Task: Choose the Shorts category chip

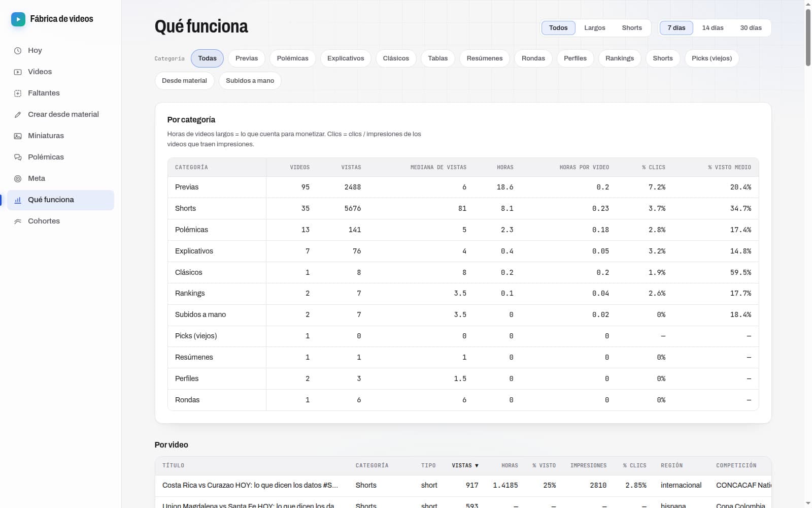Action: (663, 58)
